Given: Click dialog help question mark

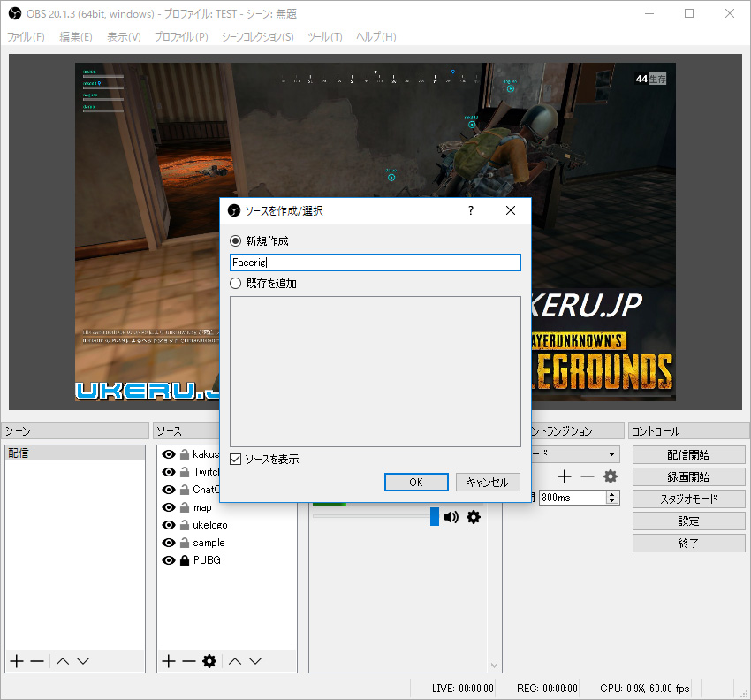Looking at the screenshot, I should (471, 210).
